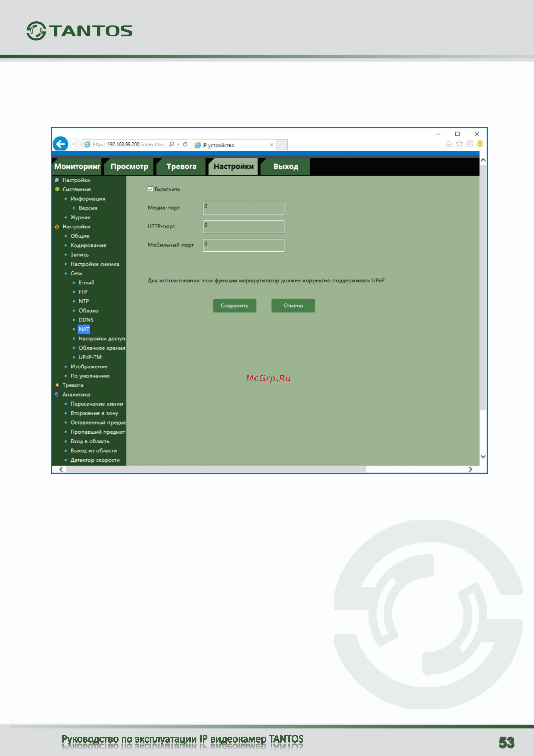534x756 pixels.
Task: Click the horizontal scrollbar left arrow
Action: coord(61,469)
